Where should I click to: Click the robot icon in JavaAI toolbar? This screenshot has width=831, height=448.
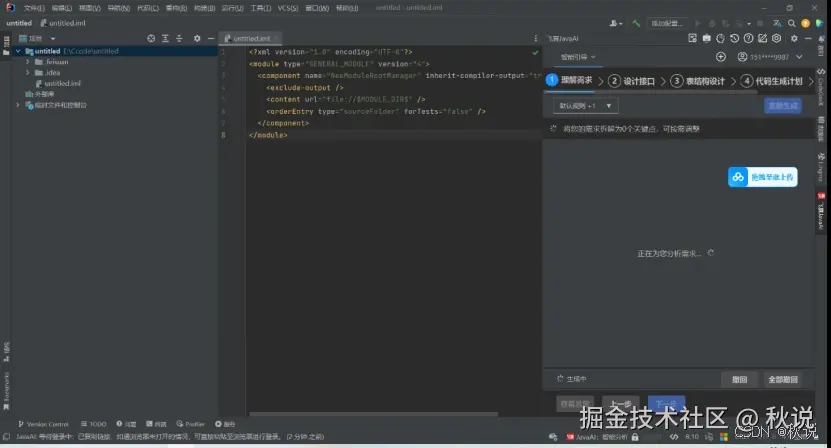point(706,38)
